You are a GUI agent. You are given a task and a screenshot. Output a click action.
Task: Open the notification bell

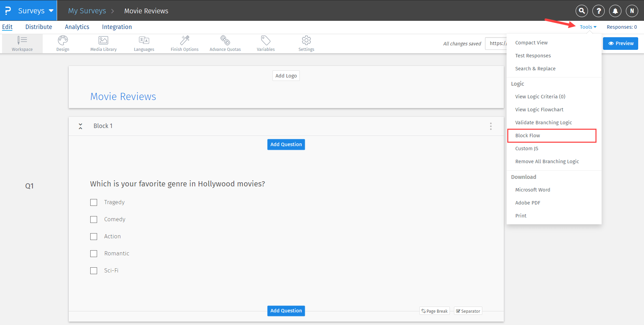(x=615, y=11)
